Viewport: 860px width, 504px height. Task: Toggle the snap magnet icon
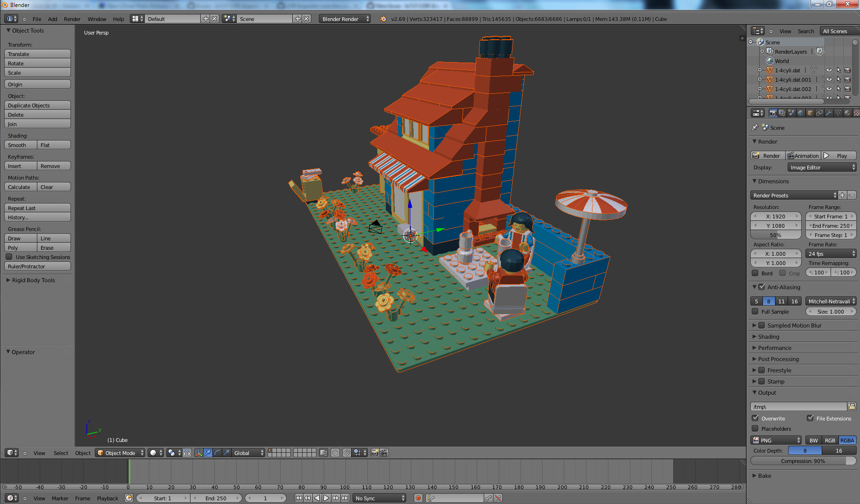[346, 453]
